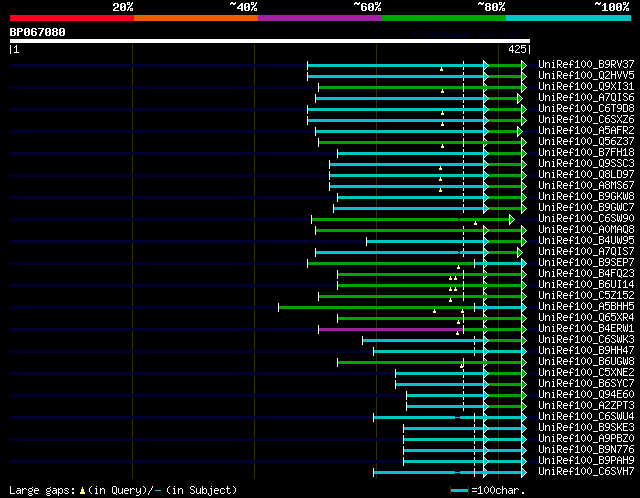
Task: Select the UniRef100_B7FH18 label
Action: 586,152
